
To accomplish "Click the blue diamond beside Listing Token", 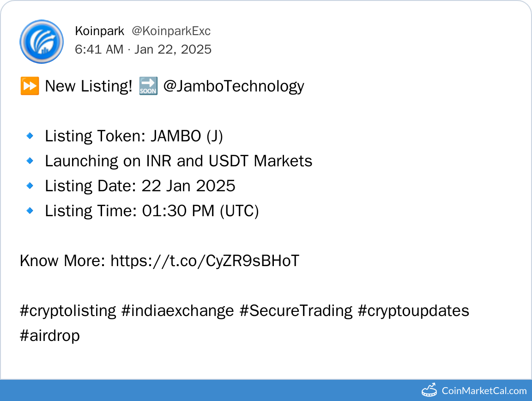I will [x=30, y=136].
